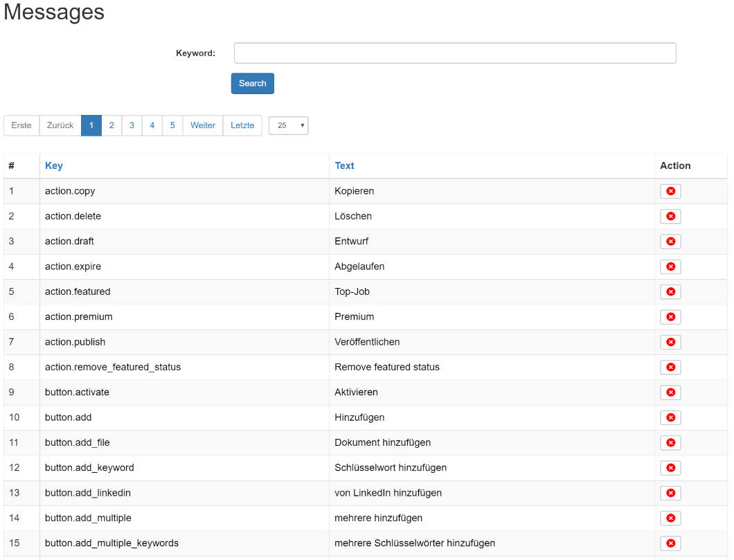Viewport: 734px width, 560px height.
Task: Select the 'Abgelaufen' text cell
Action: (492, 267)
